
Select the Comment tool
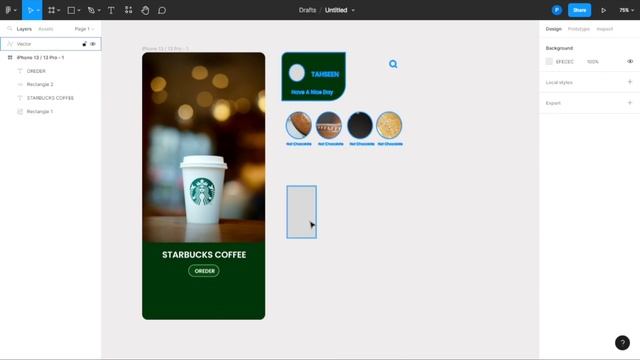162,10
